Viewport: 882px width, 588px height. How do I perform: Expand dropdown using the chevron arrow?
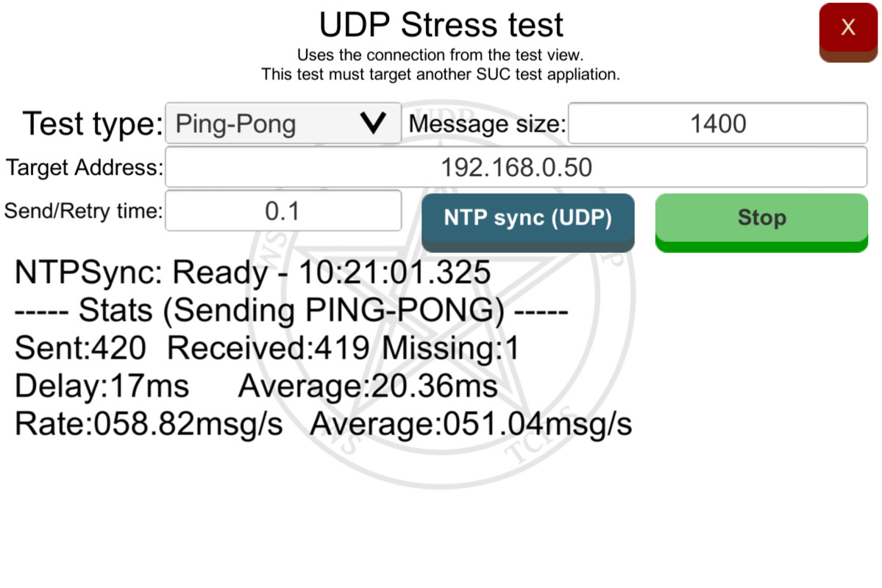(373, 123)
